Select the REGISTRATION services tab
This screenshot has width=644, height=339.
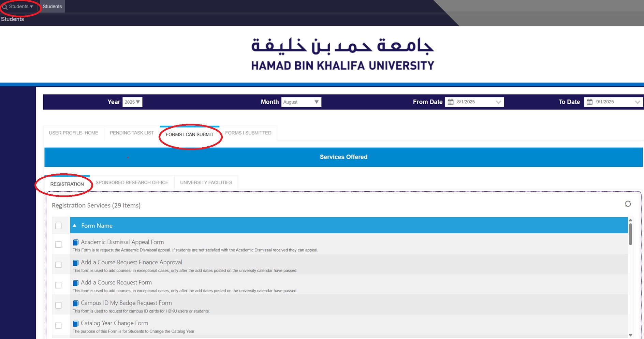pyautogui.click(x=67, y=184)
